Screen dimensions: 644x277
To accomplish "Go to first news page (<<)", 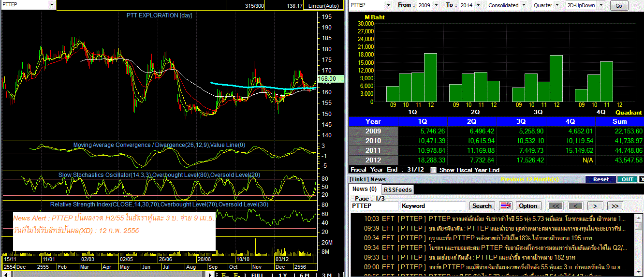I will click(556, 206).
